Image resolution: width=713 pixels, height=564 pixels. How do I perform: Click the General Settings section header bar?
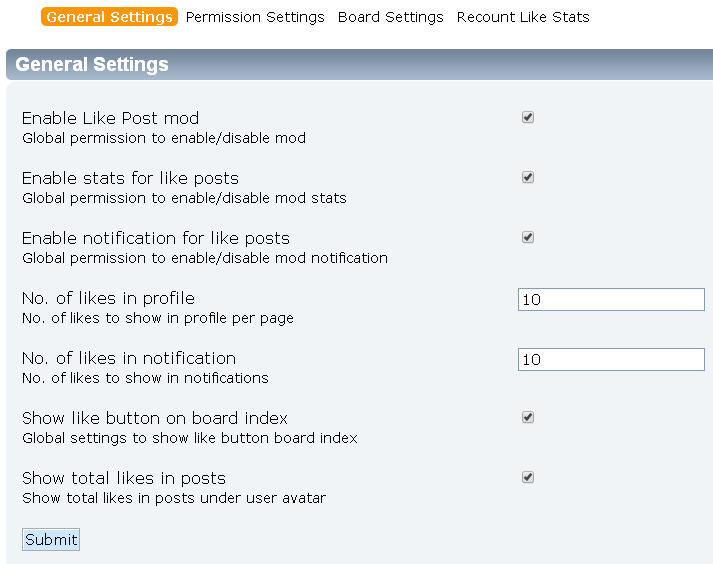[358, 65]
